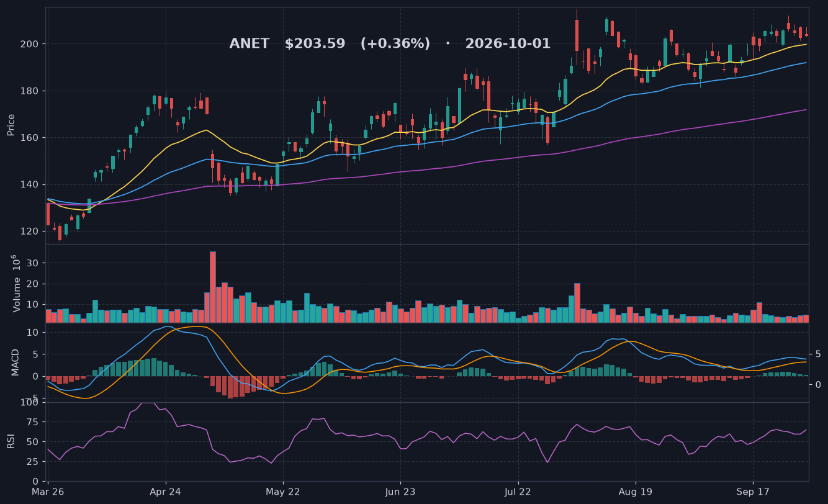Viewport: 828px width, 504px height.
Task: Click the Sep 17 date tick
Action: pos(753,492)
